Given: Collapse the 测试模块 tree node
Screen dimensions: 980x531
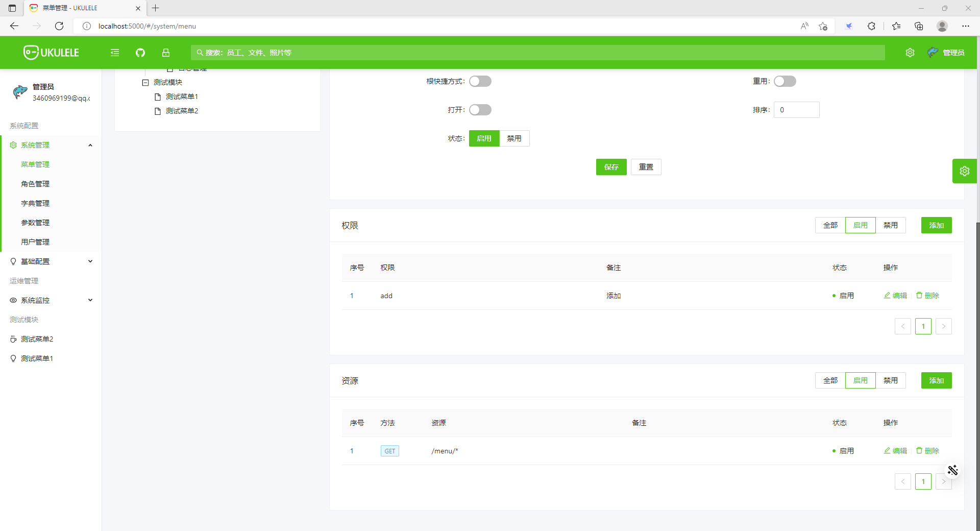Looking at the screenshot, I should pos(145,82).
